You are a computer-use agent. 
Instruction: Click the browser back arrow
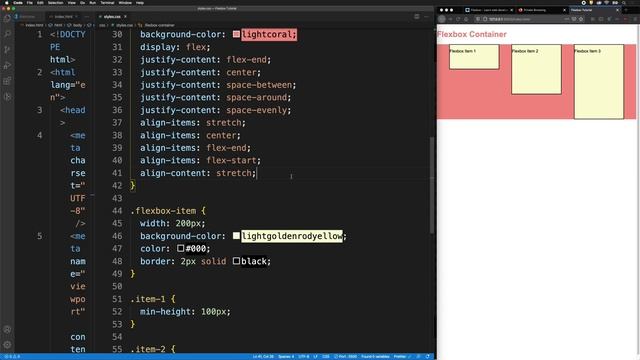click(442, 19)
